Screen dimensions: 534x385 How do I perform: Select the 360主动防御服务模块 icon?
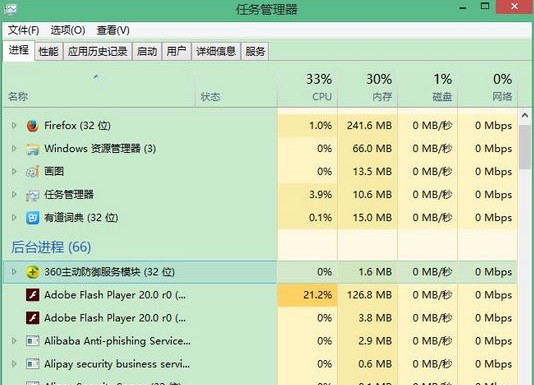(32, 272)
